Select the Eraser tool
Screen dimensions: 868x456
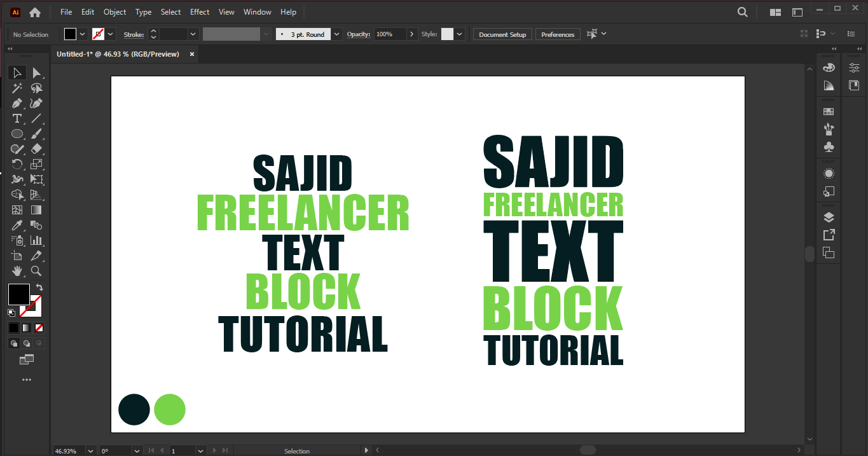pyautogui.click(x=36, y=149)
